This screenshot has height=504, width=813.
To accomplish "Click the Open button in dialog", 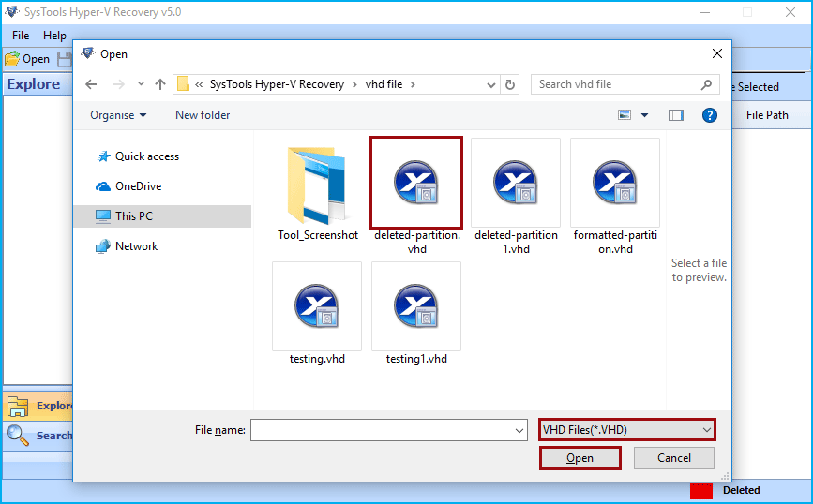I will click(580, 458).
